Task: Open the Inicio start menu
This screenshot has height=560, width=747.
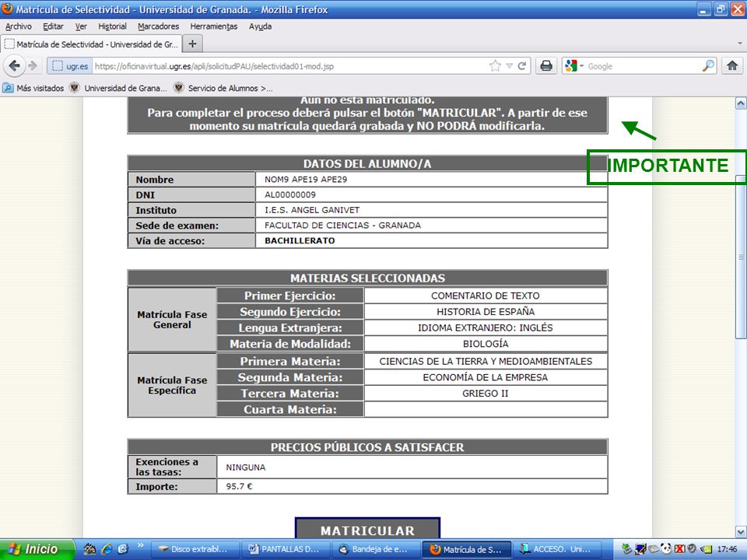Action: (37, 549)
